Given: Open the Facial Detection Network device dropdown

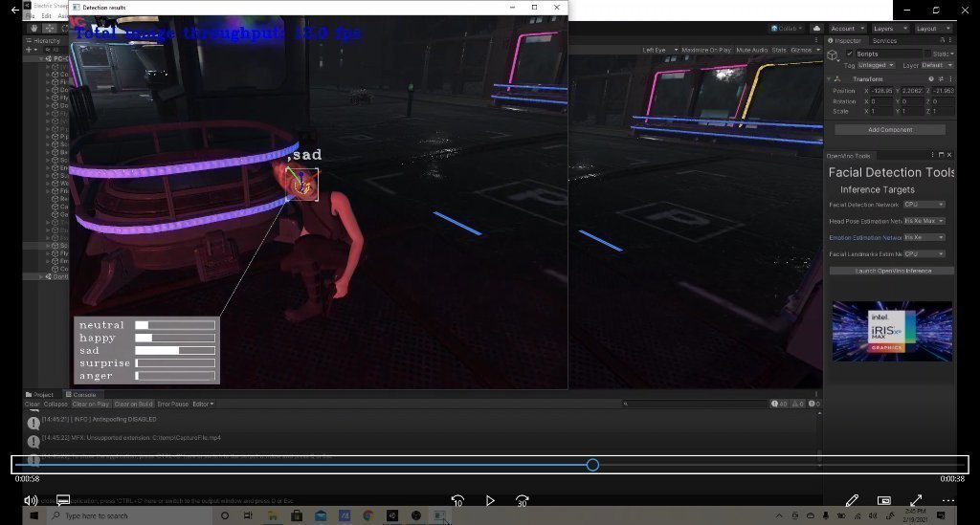Looking at the screenshot, I should click(x=924, y=204).
